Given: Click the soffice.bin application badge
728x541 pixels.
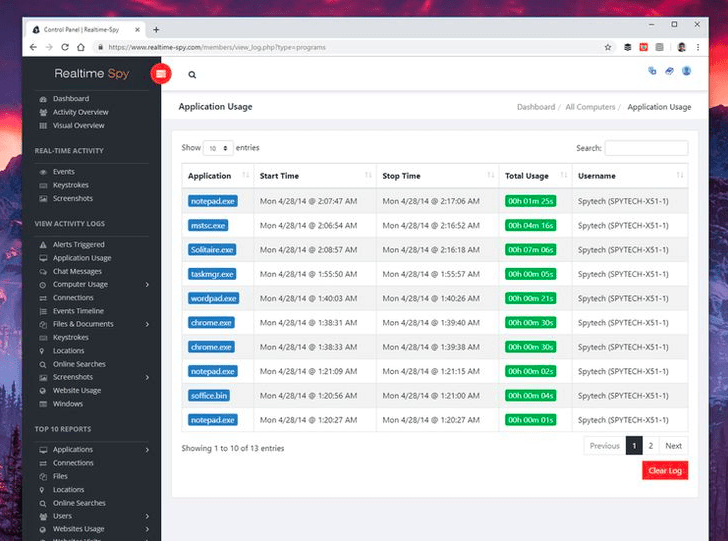Looking at the screenshot, I should [x=209, y=396].
